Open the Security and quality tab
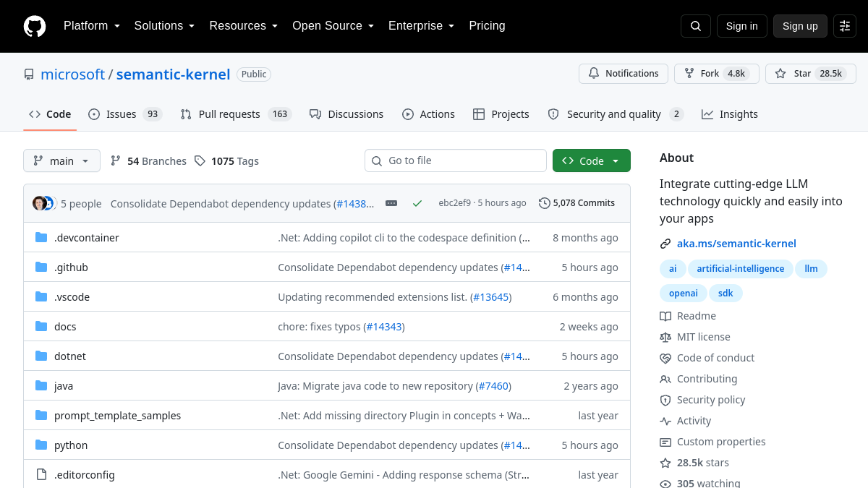Screen dimensions: 868x488 [616, 114]
